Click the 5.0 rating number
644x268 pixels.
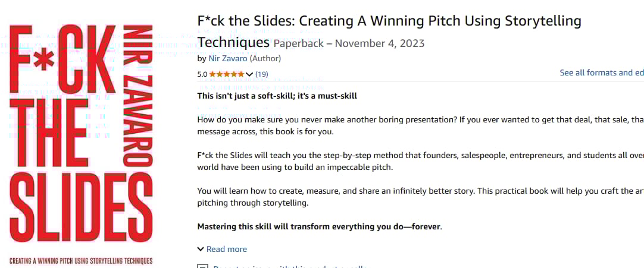pos(202,74)
